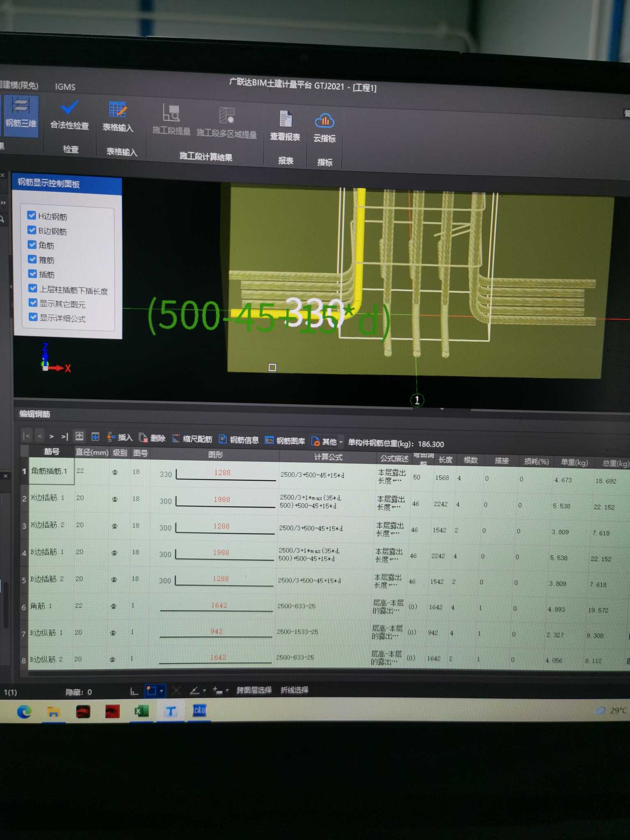
Task: Go to first rebar record arrow
Action: tap(27, 436)
